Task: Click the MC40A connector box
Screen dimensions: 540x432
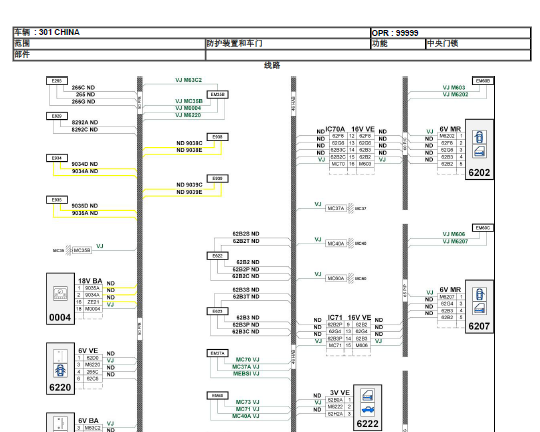Action: (x=336, y=243)
